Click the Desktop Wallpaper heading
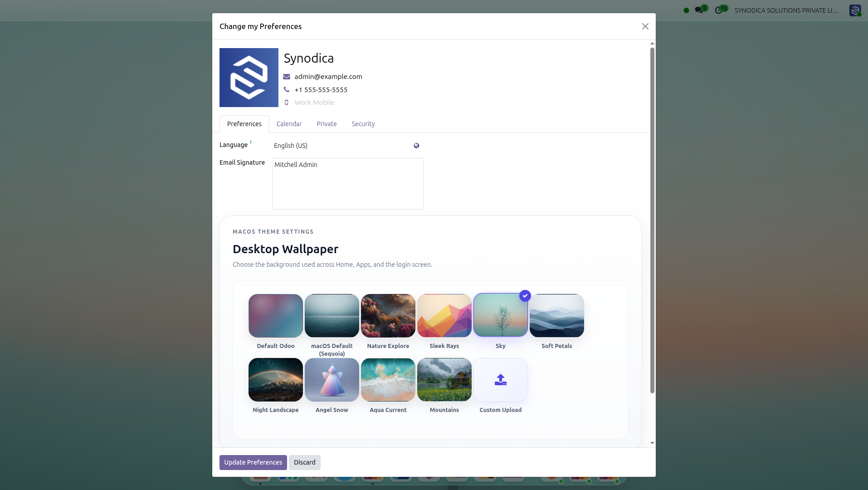 click(285, 249)
